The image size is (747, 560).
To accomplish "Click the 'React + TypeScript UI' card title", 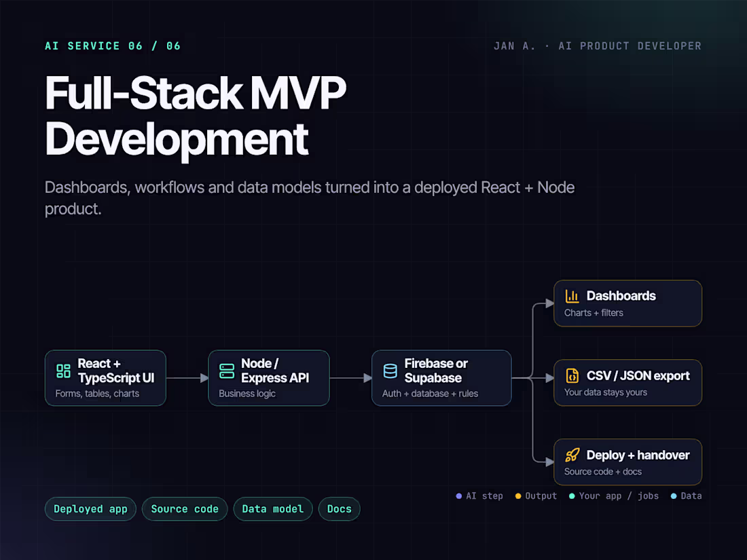I will tap(115, 371).
